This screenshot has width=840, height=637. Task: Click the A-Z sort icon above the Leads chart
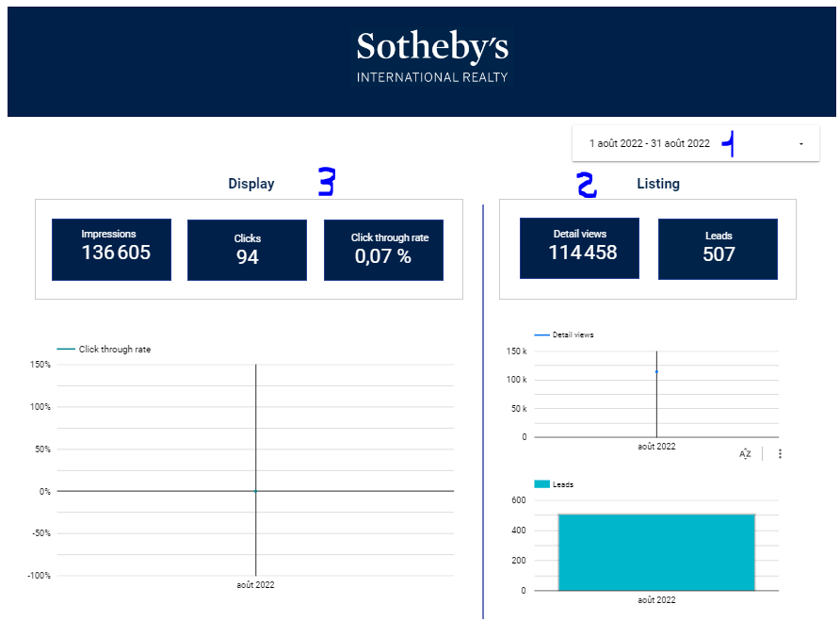click(745, 454)
